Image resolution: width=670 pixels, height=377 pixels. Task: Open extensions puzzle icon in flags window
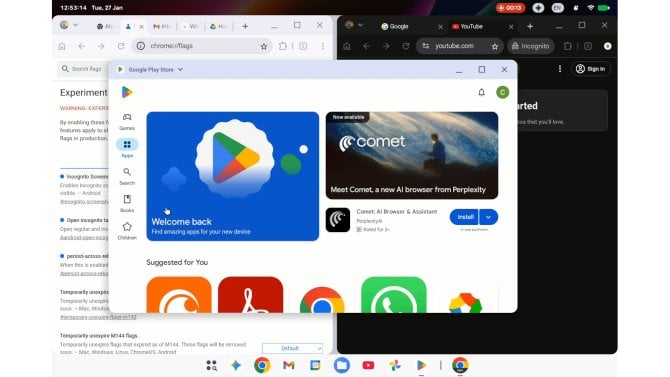283,46
